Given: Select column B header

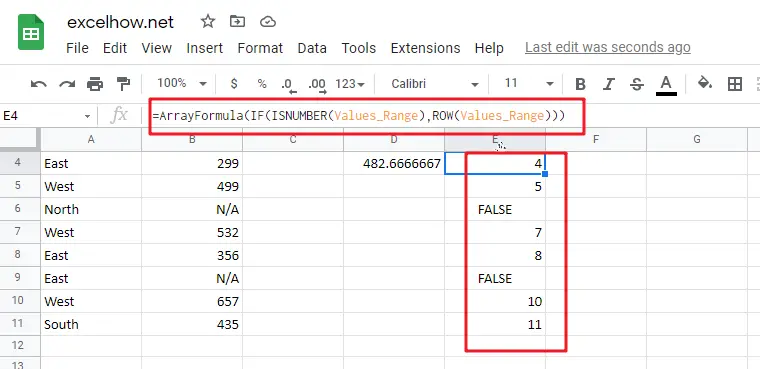Looking at the screenshot, I should coord(192,140).
